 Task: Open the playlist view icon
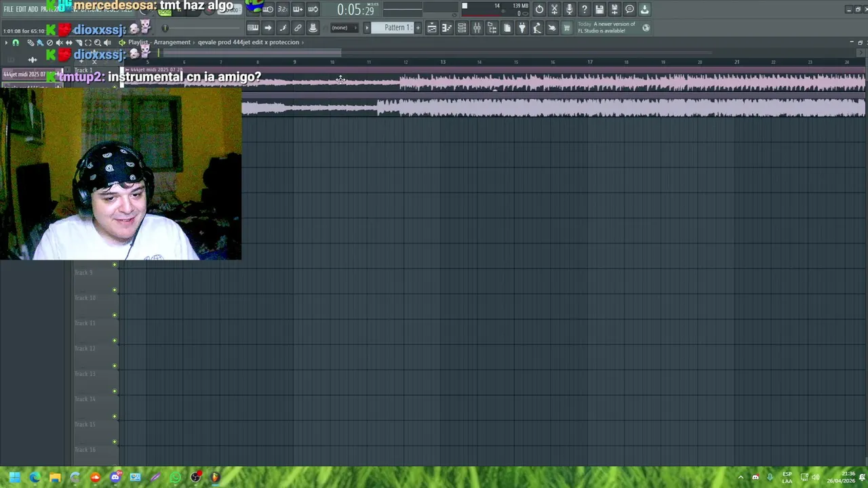point(432,28)
